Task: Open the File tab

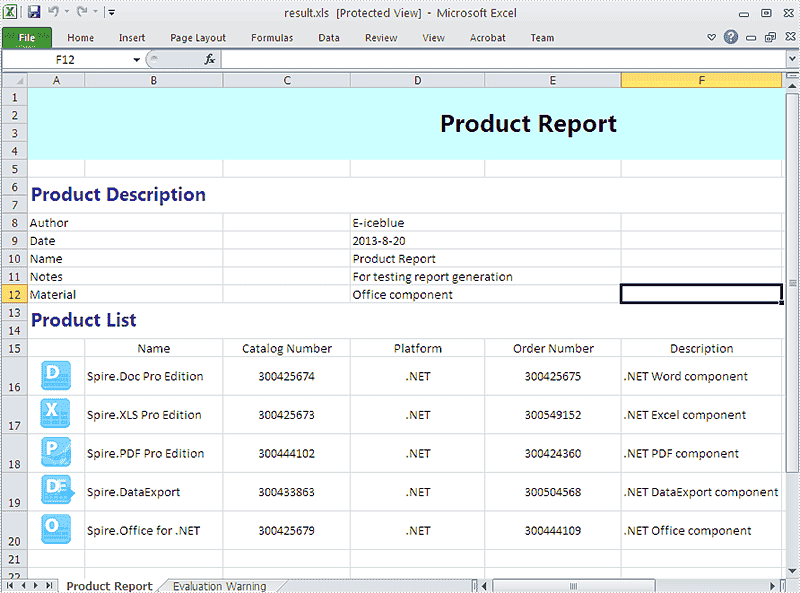Action: point(27,38)
